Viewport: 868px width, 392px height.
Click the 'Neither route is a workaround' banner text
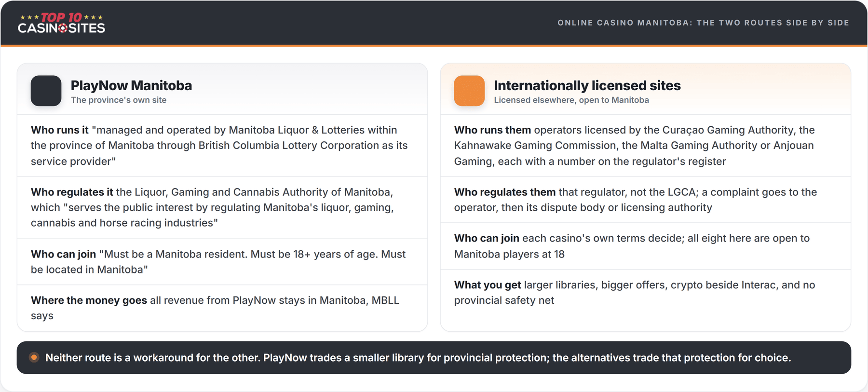(418, 358)
